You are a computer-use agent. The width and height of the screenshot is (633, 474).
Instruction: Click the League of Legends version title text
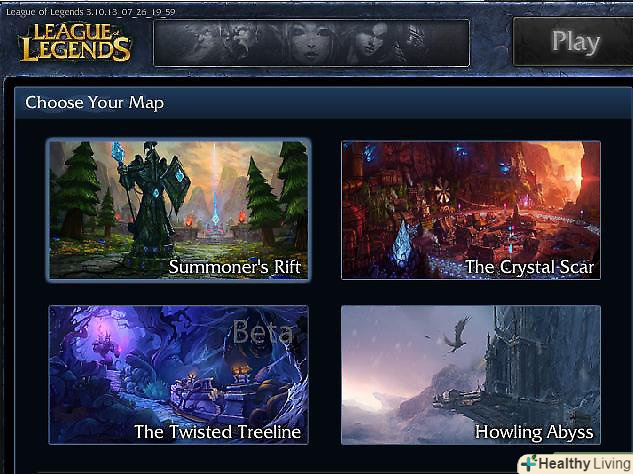pos(91,12)
